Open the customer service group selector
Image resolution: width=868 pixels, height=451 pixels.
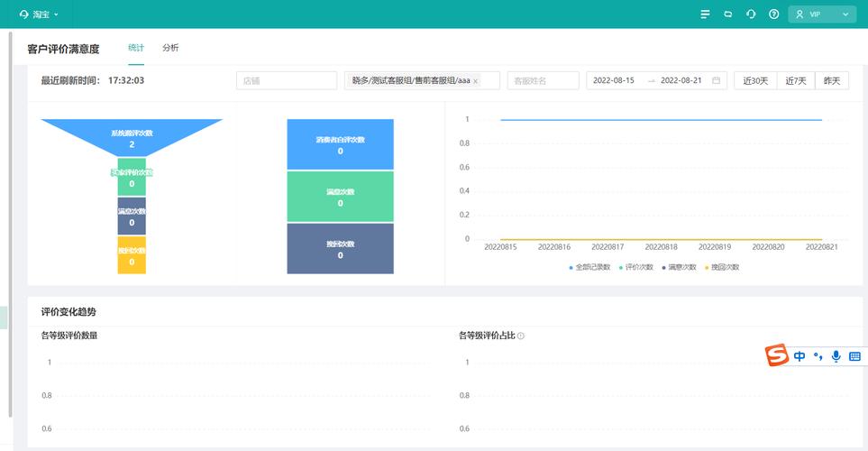422,80
